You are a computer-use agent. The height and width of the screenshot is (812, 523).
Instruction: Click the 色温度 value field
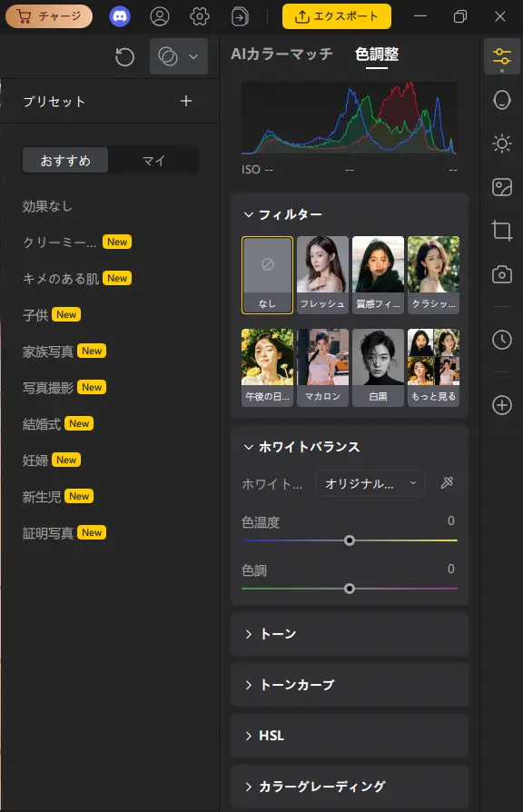tap(450, 521)
